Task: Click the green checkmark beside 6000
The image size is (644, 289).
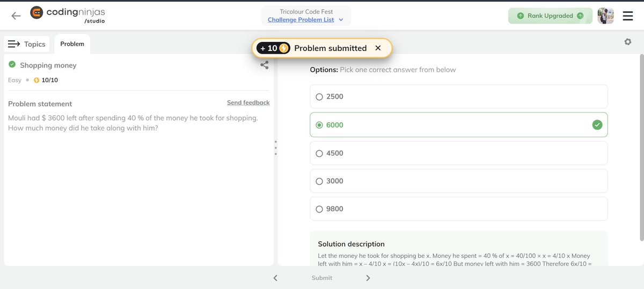Action: 597,125
